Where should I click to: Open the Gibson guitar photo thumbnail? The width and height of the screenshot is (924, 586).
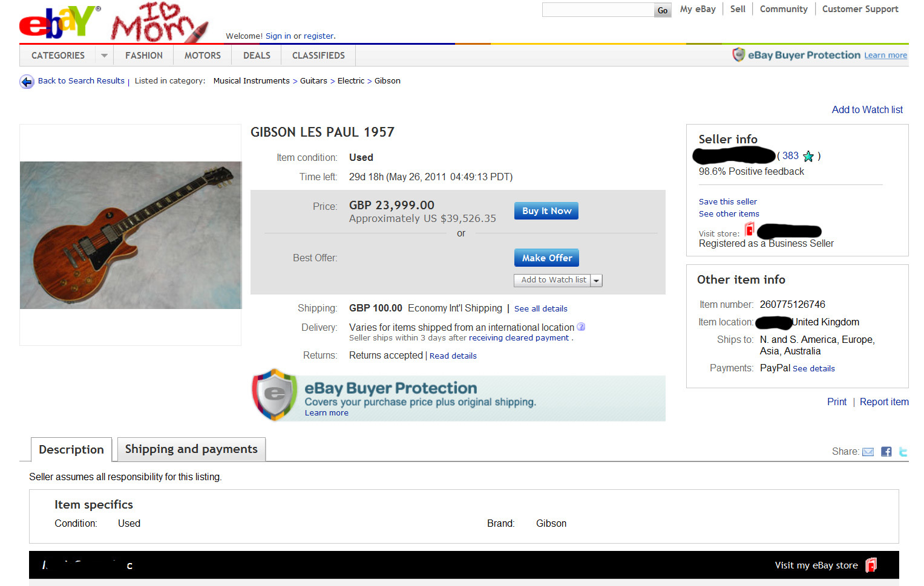coord(131,235)
